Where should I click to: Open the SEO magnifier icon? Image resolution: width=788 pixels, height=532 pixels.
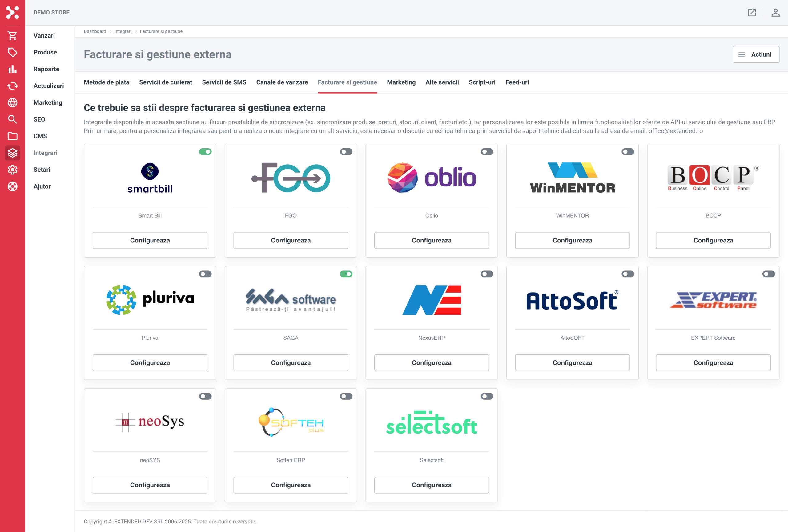(x=13, y=119)
